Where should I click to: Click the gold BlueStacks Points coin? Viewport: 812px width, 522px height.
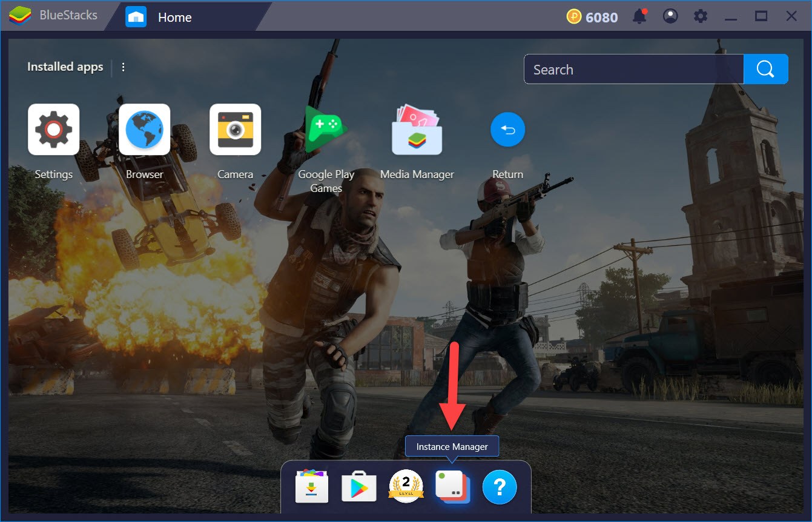(574, 16)
